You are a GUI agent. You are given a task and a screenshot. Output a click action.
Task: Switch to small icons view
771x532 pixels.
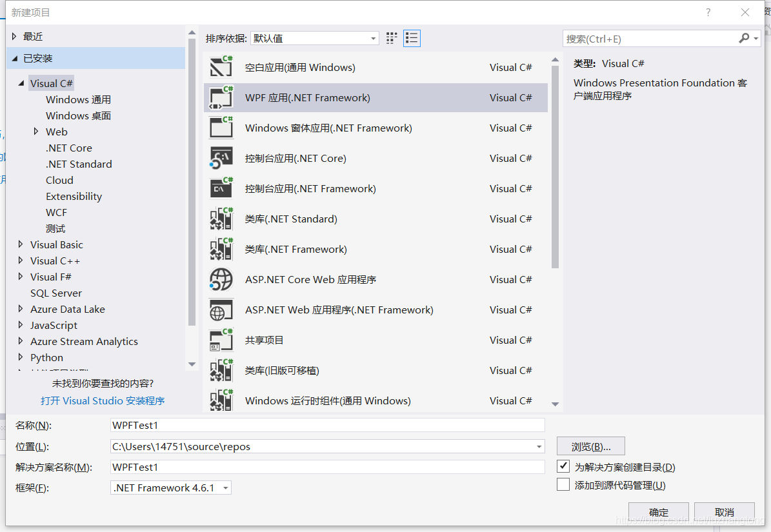click(392, 38)
